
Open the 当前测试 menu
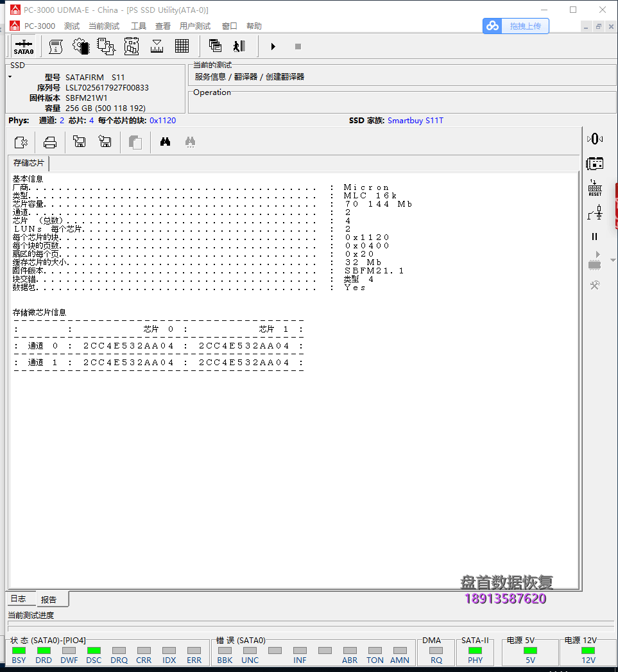[104, 26]
